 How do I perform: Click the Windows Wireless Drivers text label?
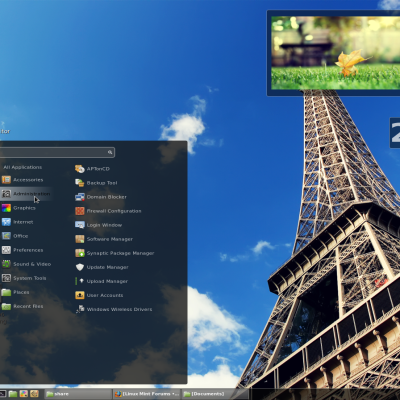[x=119, y=309]
